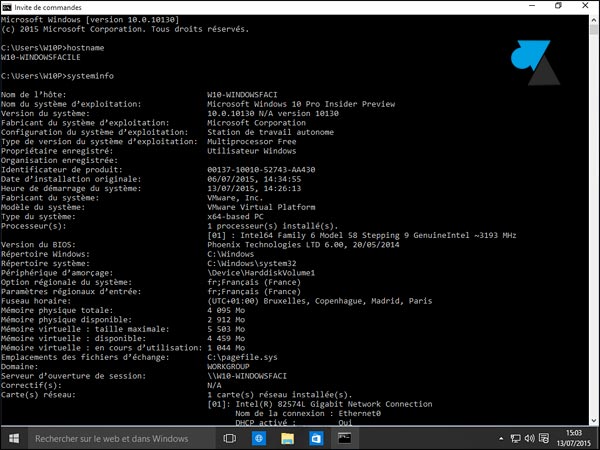
Task: Open the Action Center notifications icon
Action: point(544,439)
